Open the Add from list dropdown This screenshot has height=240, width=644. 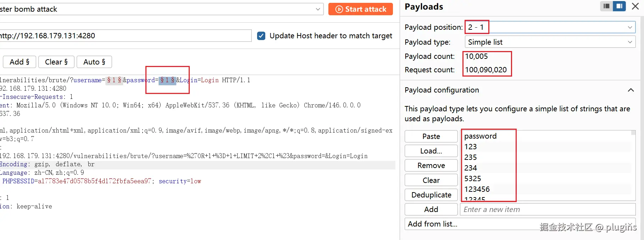tap(520, 224)
